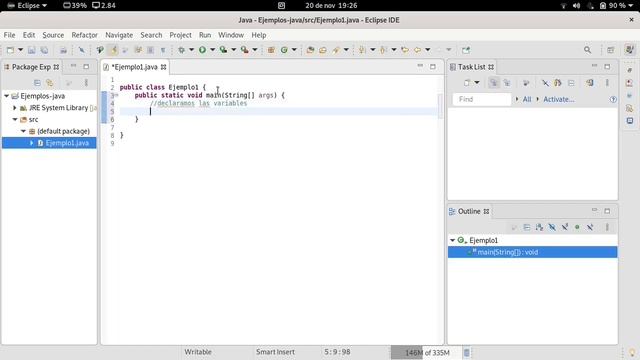Click the New Java Package icon
The height and width of the screenshot is (360, 640).
click(x=271, y=50)
